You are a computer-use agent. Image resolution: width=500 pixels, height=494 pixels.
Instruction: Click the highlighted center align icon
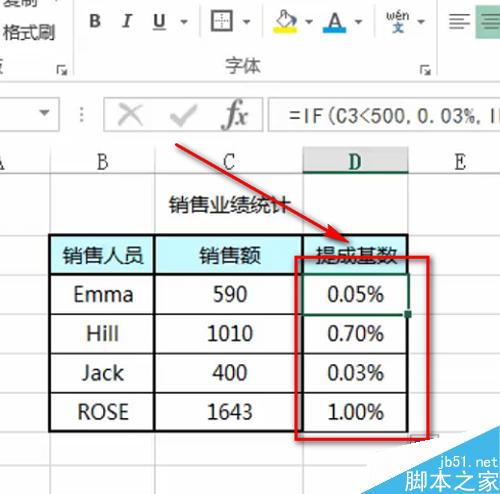[x=488, y=21]
